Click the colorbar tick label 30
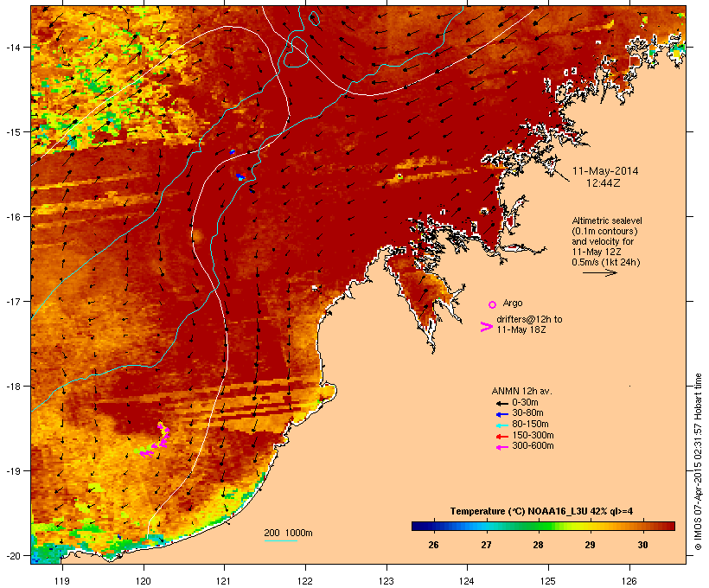 coord(642,545)
